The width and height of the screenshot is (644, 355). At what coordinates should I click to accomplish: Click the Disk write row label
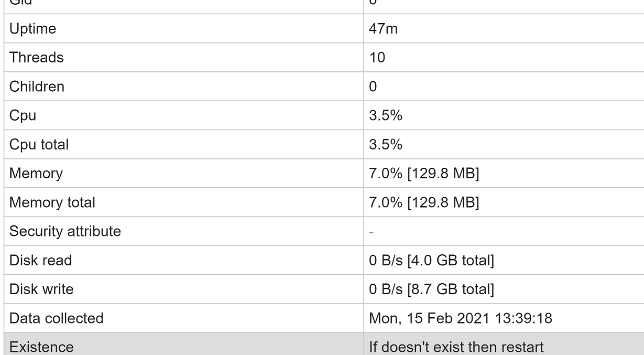coord(41,289)
